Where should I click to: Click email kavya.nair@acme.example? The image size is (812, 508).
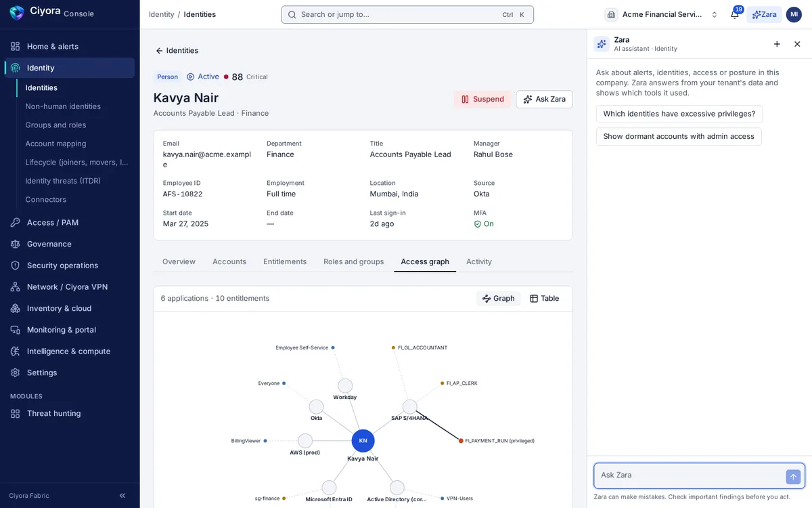(x=207, y=159)
